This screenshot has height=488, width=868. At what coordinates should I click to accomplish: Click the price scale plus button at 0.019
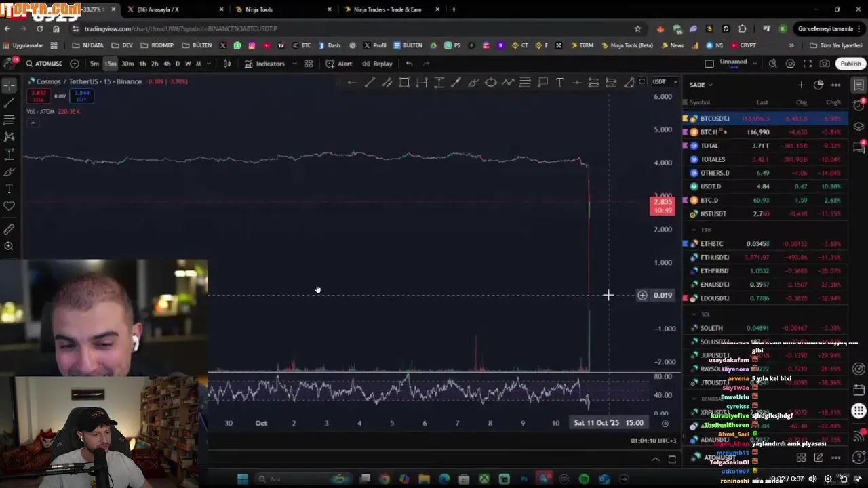642,296
